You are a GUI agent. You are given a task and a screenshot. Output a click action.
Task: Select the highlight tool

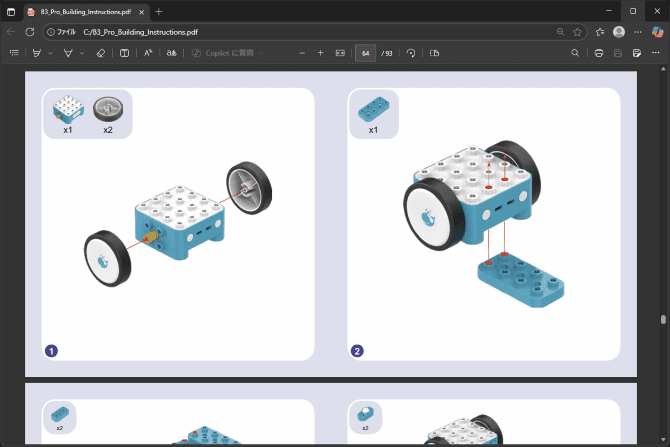tap(37, 52)
